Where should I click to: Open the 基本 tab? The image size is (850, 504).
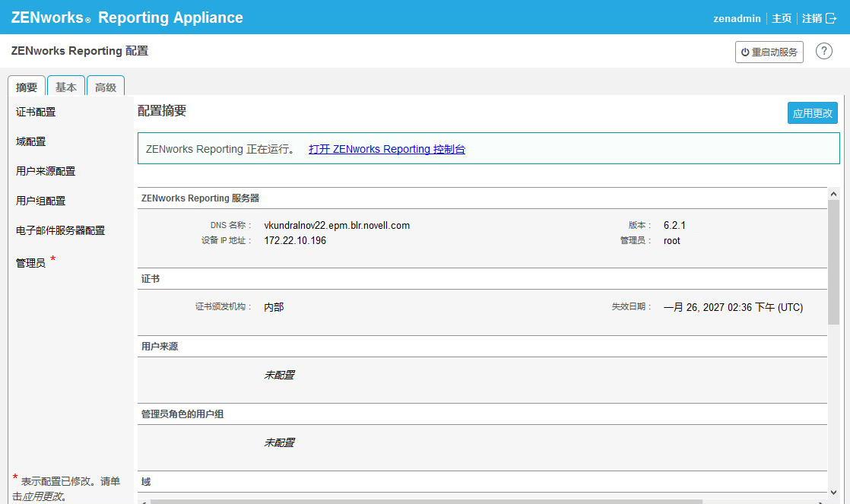(66, 87)
